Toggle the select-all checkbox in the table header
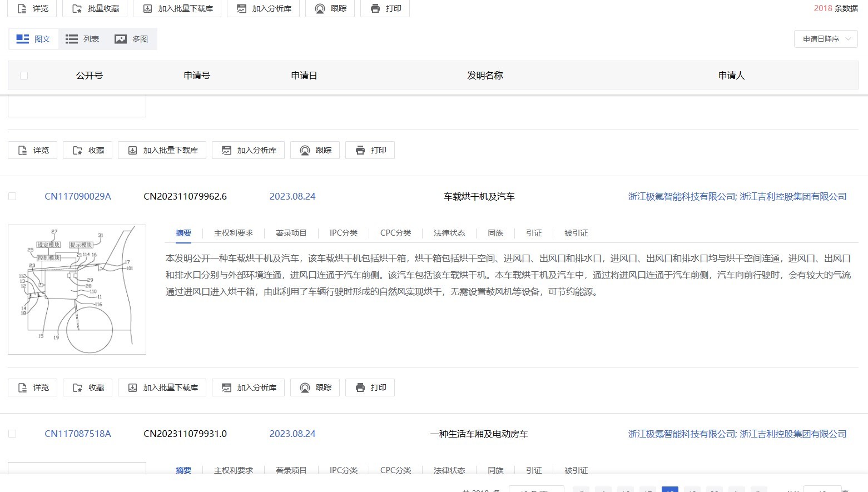868x492 pixels. pyautogui.click(x=23, y=76)
